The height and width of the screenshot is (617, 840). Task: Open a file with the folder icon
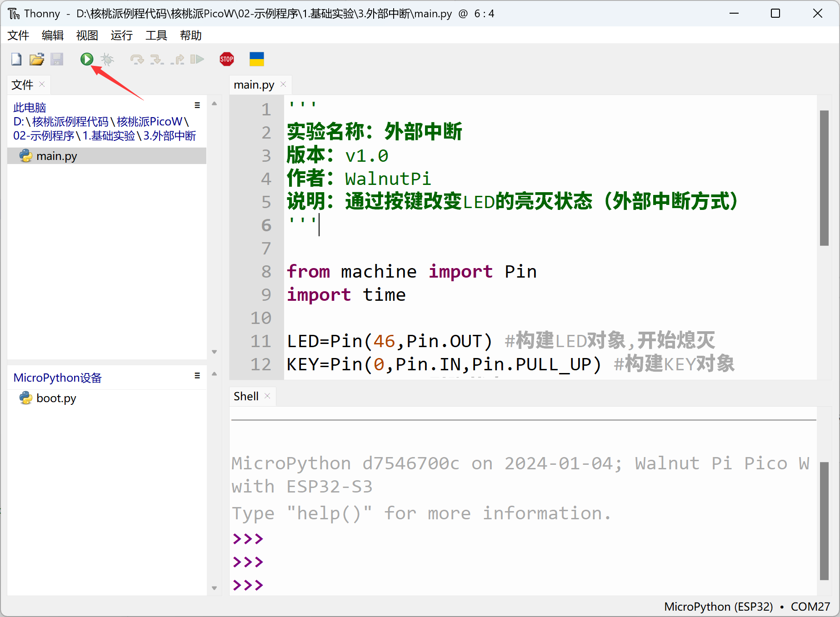(36, 59)
